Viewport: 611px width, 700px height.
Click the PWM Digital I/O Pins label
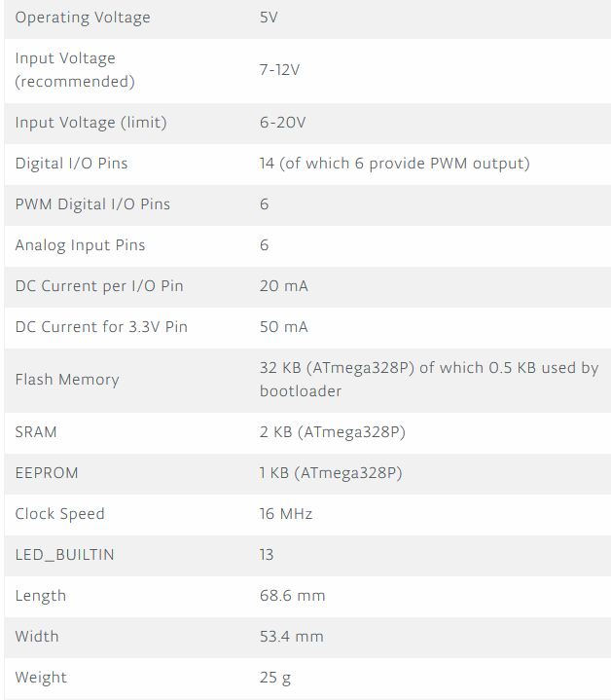[92, 204]
